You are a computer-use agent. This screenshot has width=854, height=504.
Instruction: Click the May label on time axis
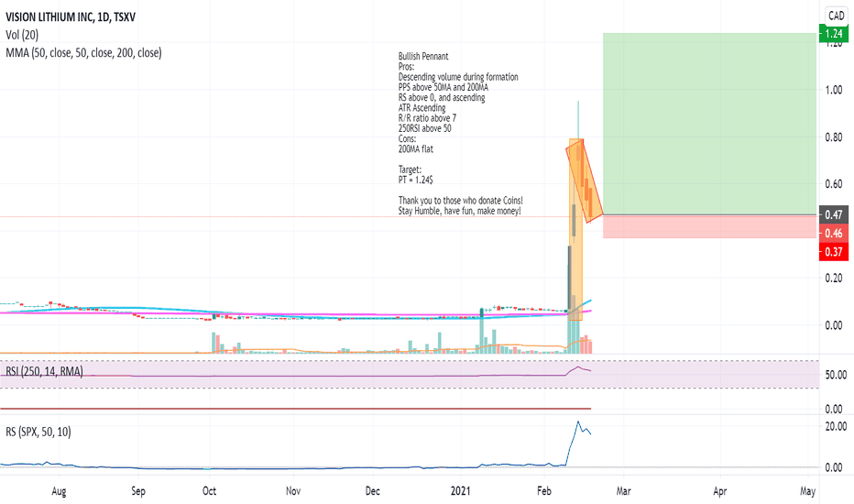pos(807,491)
